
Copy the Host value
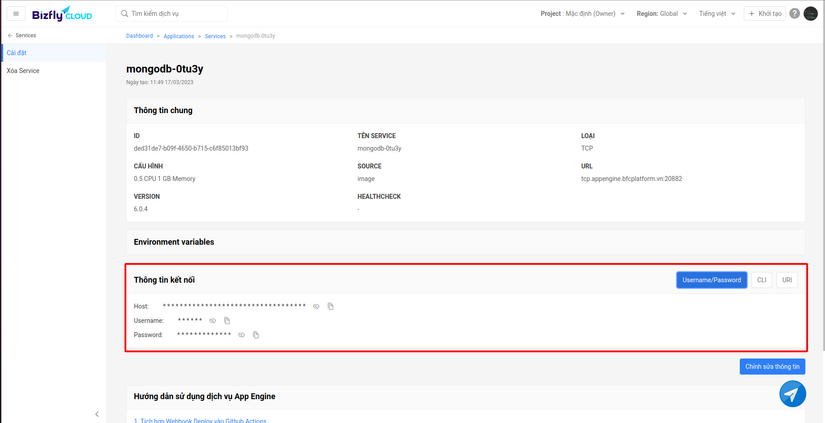[330, 306]
